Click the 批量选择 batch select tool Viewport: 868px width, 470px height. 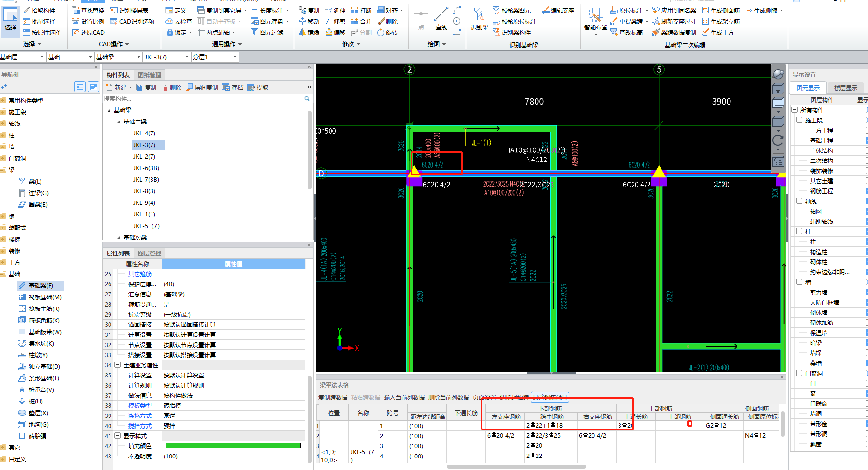[39, 21]
